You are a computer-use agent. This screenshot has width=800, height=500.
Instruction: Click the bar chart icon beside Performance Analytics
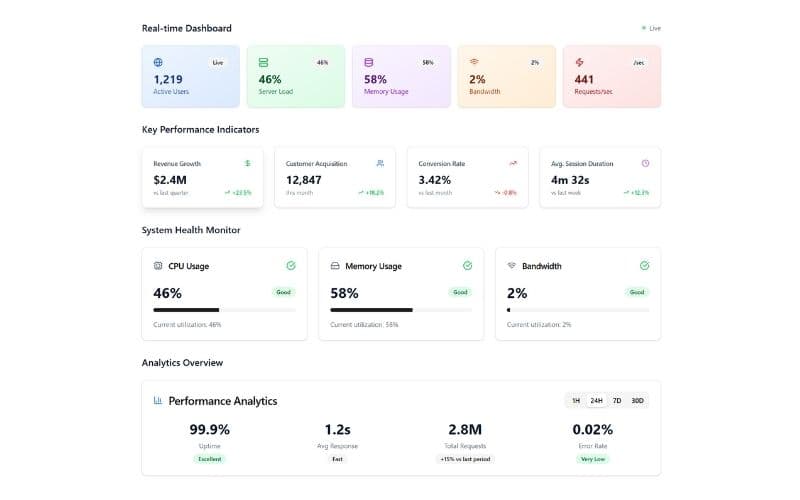click(x=158, y=401)
